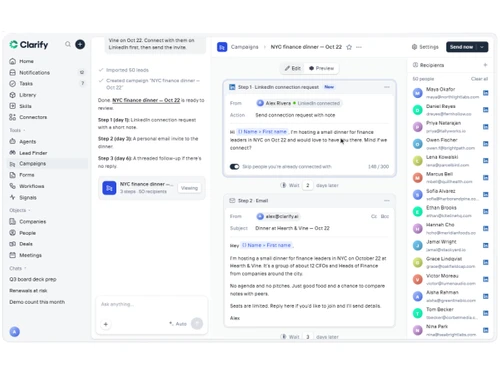Collapse the Tools section header
500x375 pixels.
(17, 130)
